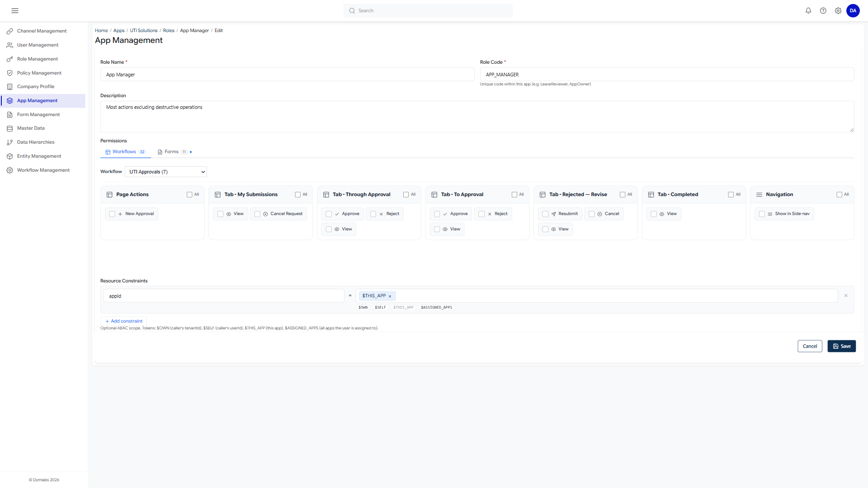The width and height of the screenshot is (868, 488).
Task: Open the DA user avatar
Action: tap(853, 10)
